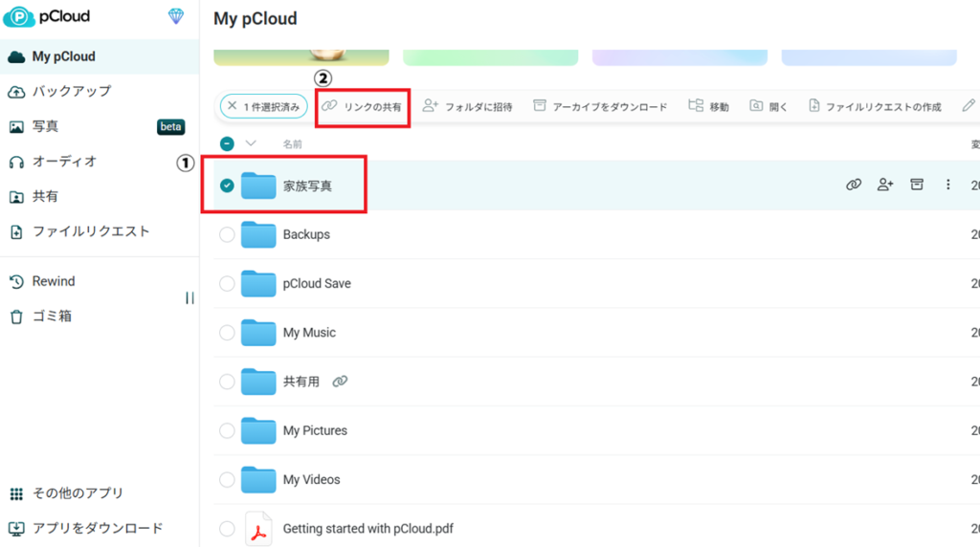Collapse the sidebar using the divider handle
Image resolution: width=980 pixels, height=547 pixels.
(189, 298)
